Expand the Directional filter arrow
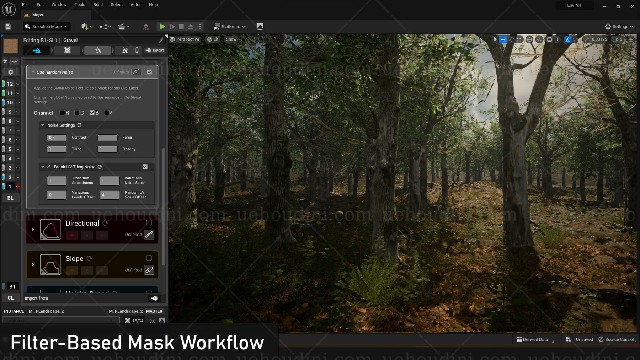Screen dimensions: 640x360 pos(33,229)
